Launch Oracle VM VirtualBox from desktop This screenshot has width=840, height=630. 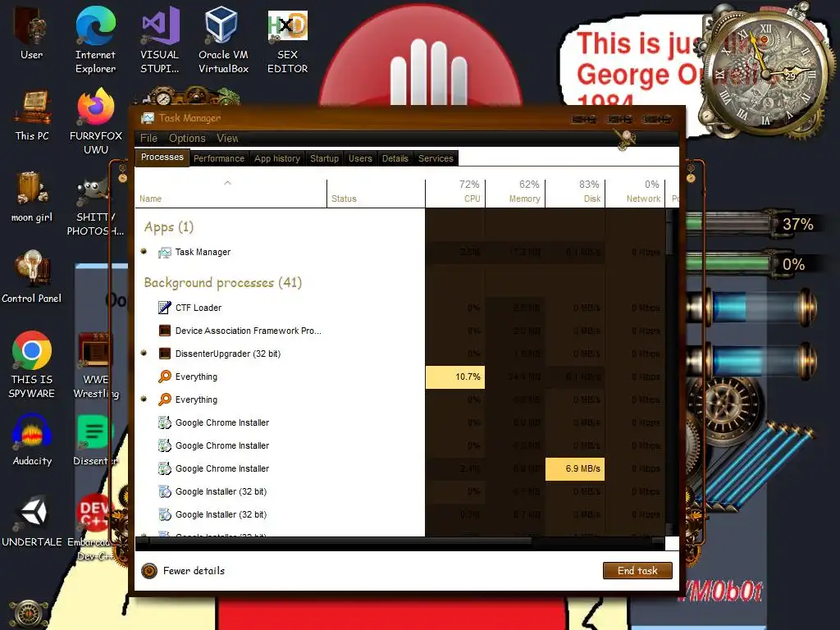(x=223, y=39)
